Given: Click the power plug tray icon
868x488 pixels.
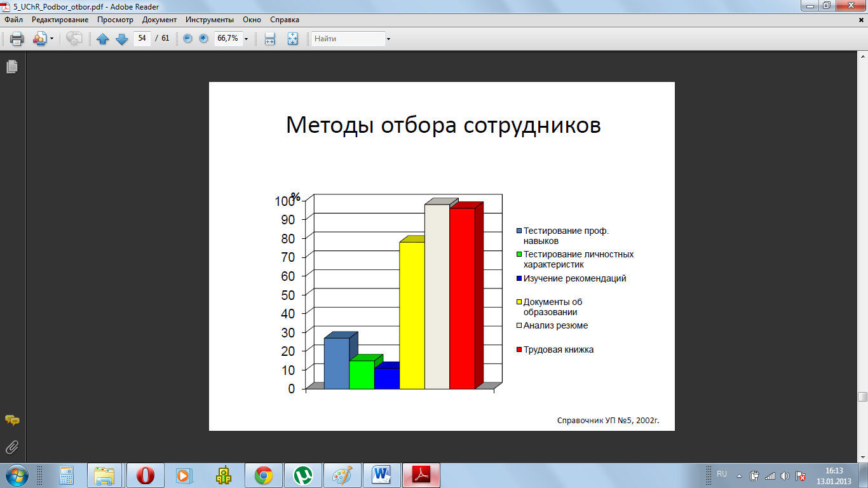Looking at the screenshot, I should point(755,475).
